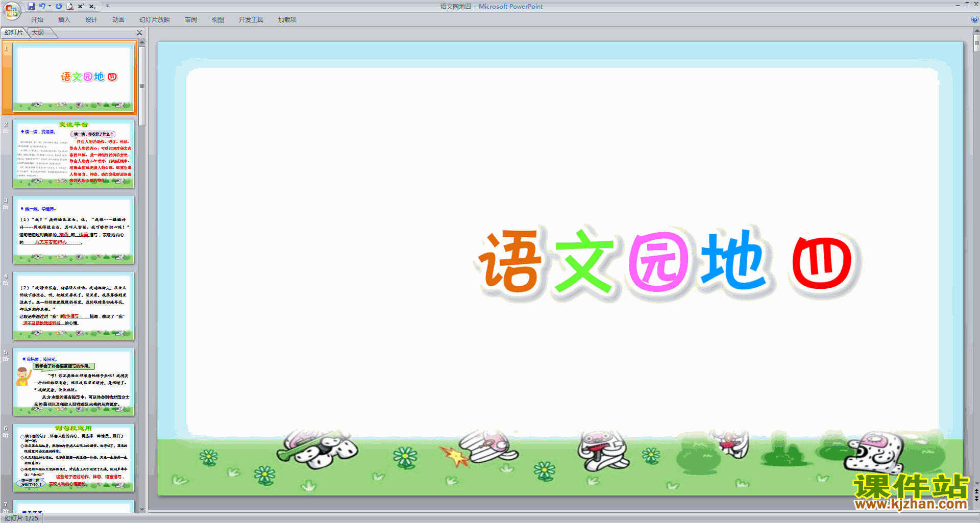Click animation star icon beside slide 4

click(6, 283)
